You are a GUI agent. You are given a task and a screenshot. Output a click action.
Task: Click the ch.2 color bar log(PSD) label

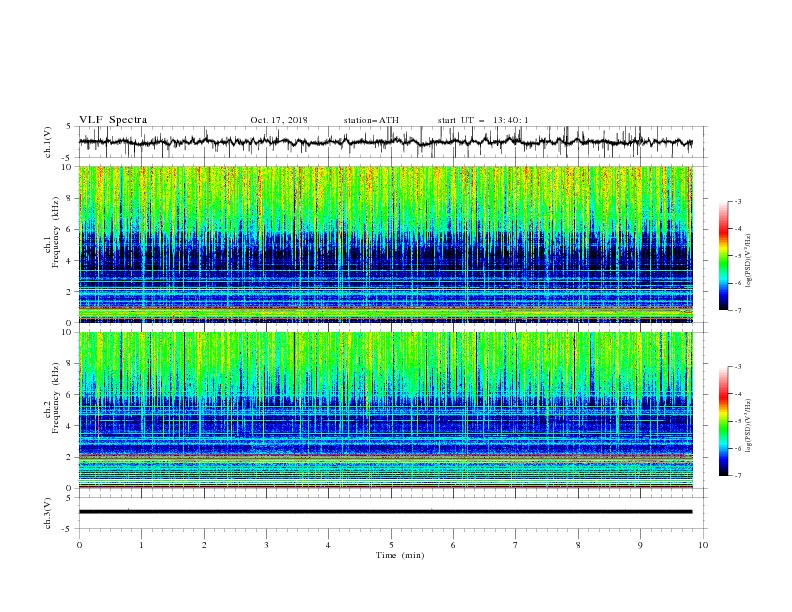[x=750, y=426]
